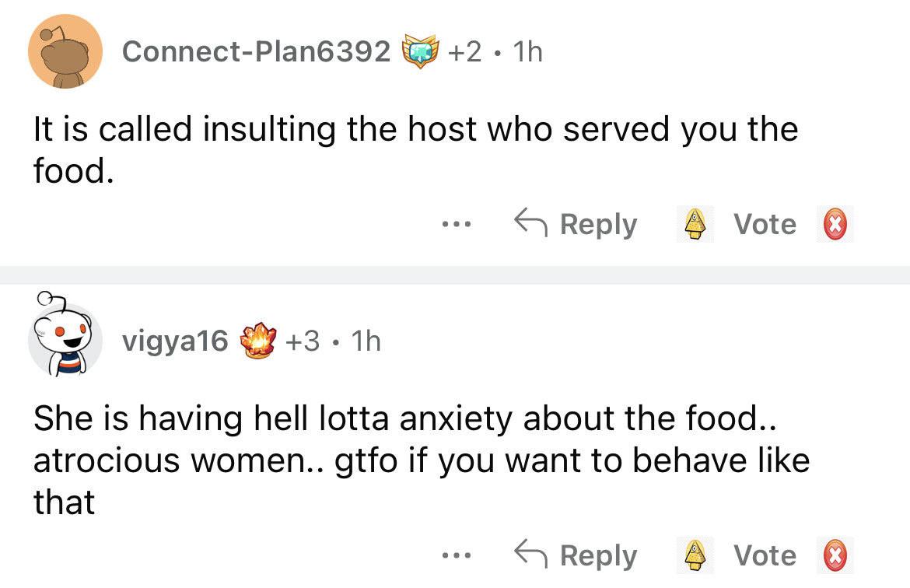910x588 pixels.
Task: Upvote Connect-Plan6392's comment with the triangle icon
Action: click(x=694, y=224)
